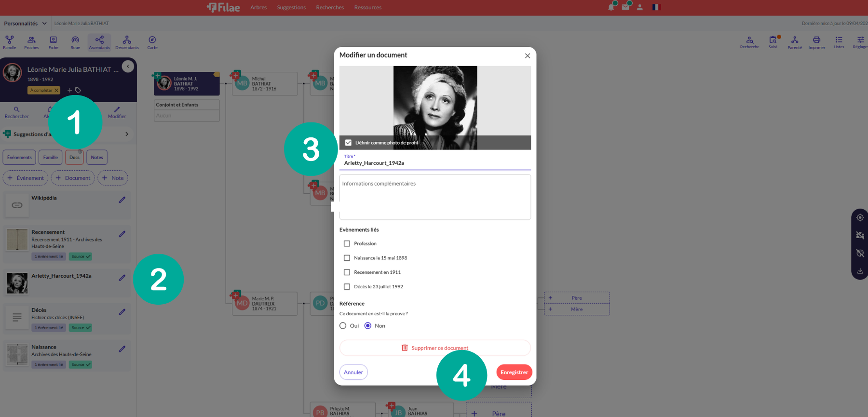Viewport: 868px width, 417px height.
Task: Edit the Wikipédia document pencil icon
Action: coord(122,200)
